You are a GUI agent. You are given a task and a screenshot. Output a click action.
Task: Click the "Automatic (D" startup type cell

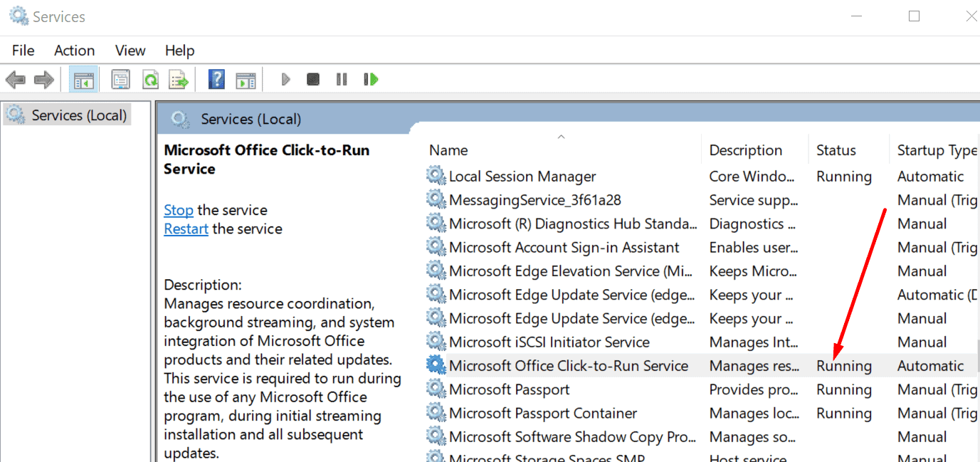click(x=937, y=295)
